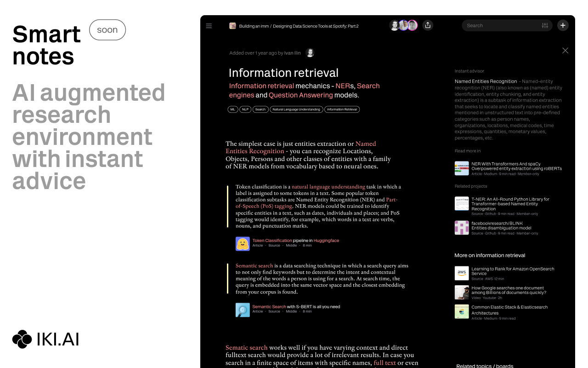Open the T-NER project thumbnail
The height and width of the screenshot is (368, 588).
(462, 204)
